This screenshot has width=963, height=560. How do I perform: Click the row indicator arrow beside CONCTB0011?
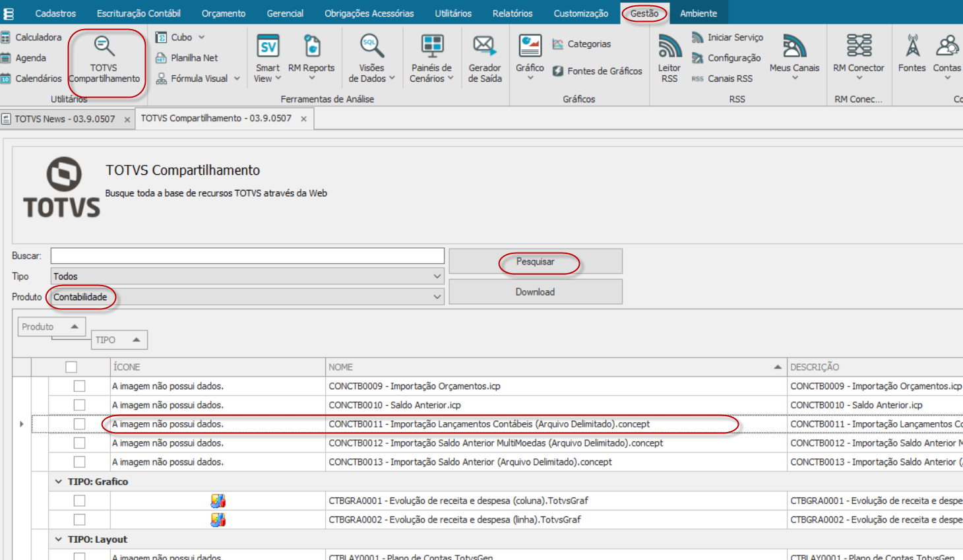click(22, 424)
